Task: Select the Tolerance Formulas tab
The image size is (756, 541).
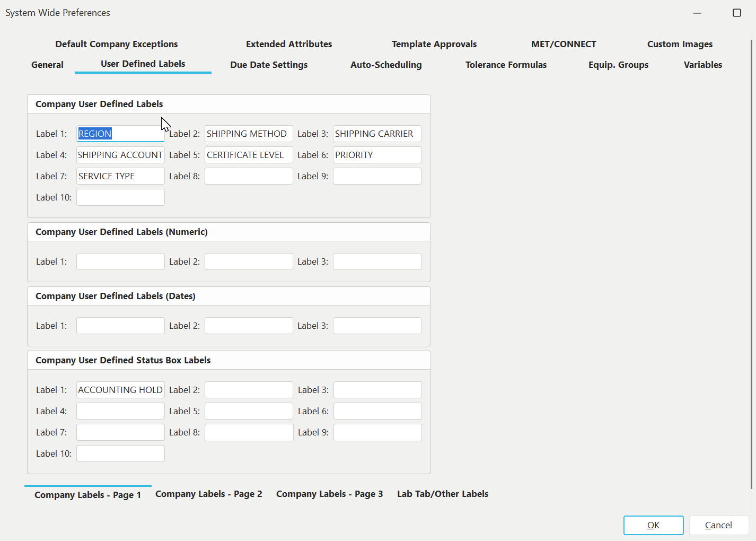Action: click(x=506, y=65)
